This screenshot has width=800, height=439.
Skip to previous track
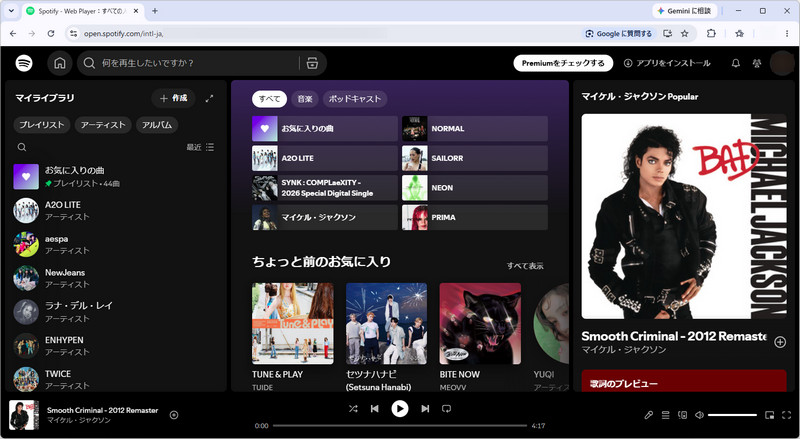click(x=374, y=408)
